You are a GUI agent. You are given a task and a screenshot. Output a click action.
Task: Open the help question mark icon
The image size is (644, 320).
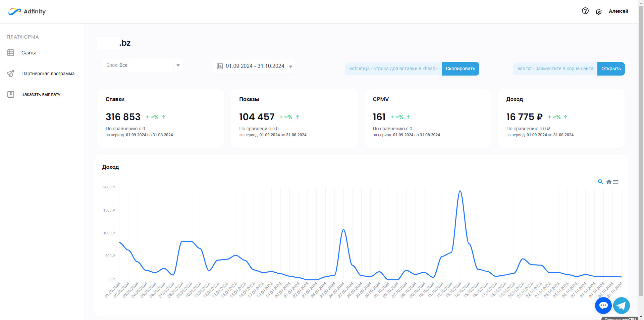(585, 11)
